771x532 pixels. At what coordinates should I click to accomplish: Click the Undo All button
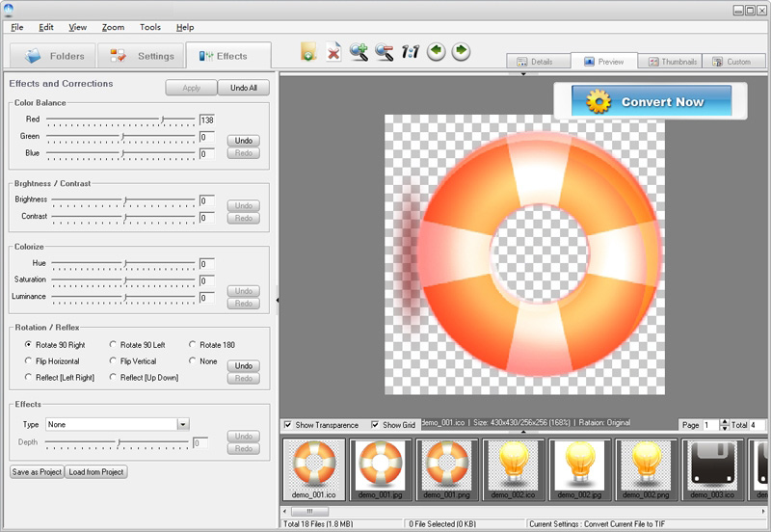[x=244, y=88]
